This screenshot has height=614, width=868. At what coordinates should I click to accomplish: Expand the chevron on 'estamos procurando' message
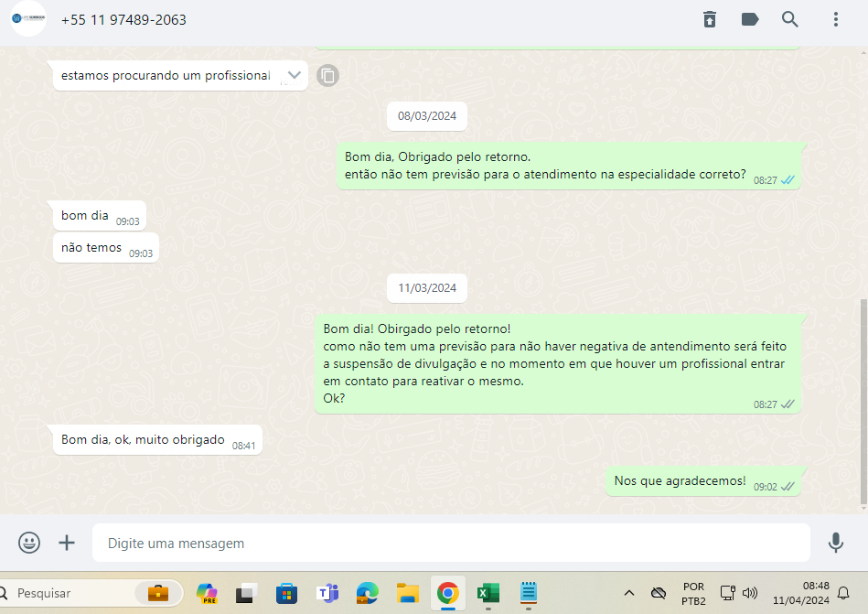[x=295, y=75]
